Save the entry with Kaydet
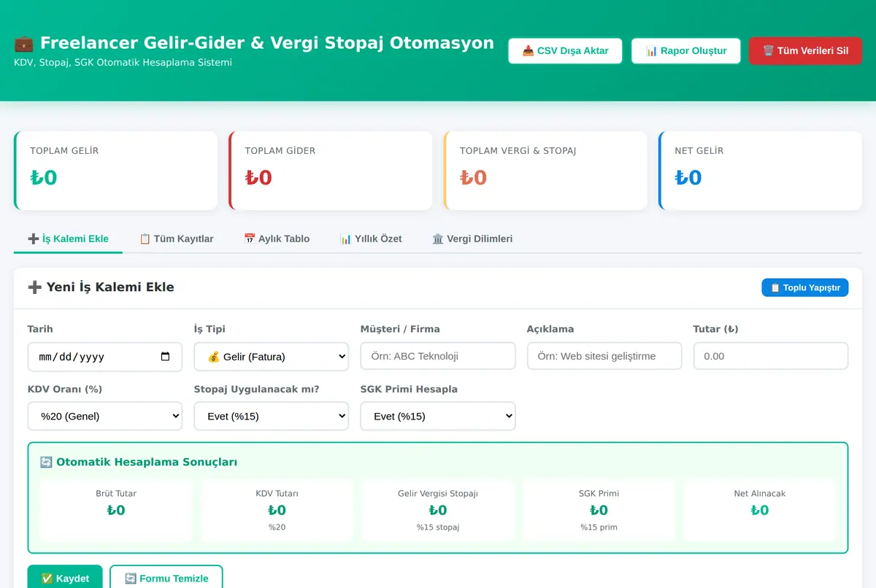Image resolution: width=876 pixels, height=588 pixels. tap(65, 578)
